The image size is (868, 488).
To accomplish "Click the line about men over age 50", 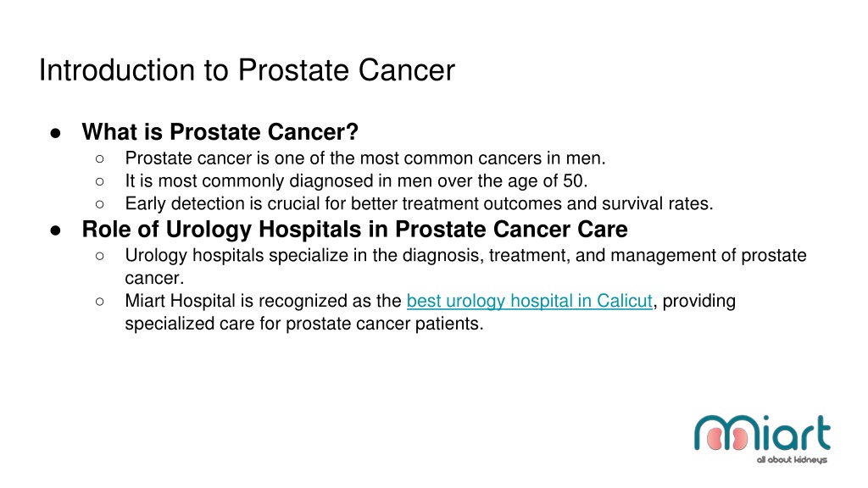I will (x=357, y=181).
